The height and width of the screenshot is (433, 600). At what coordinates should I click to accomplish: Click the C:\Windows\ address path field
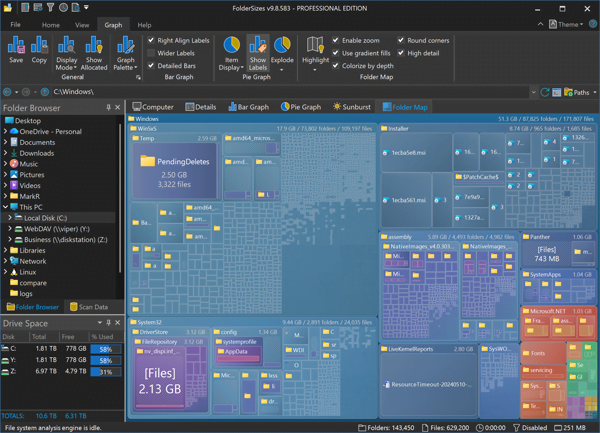pos(291,92)
